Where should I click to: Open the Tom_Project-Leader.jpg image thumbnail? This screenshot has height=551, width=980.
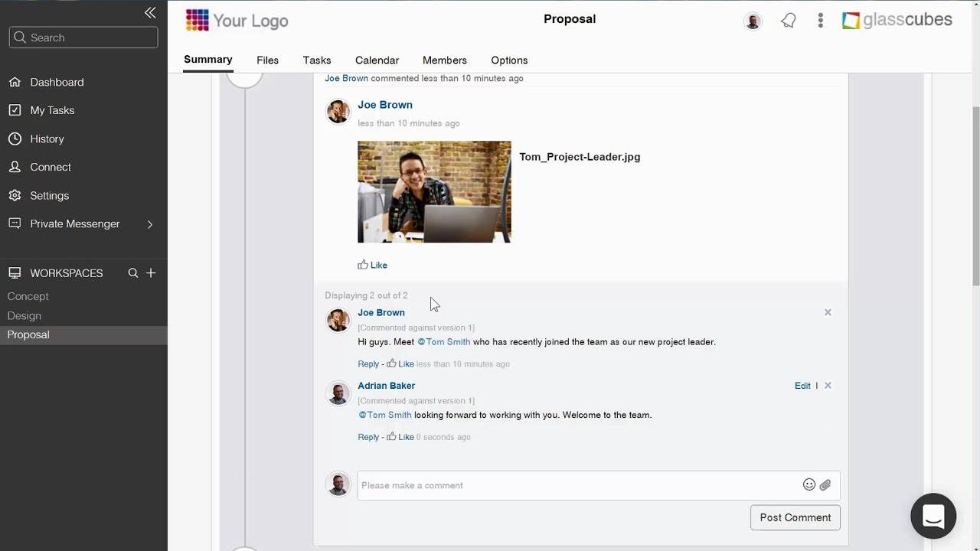pos(434,192)
